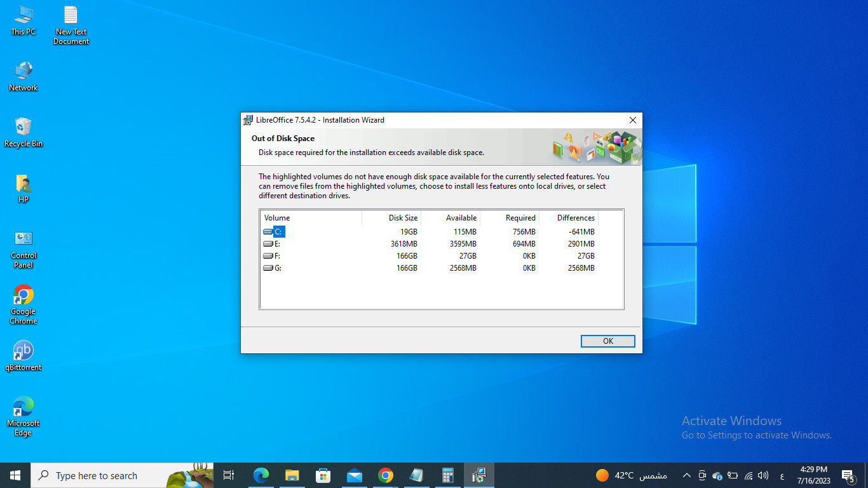868x488 pixels.
Task: Click the 3595MB available value
Action: click(463, 244)
